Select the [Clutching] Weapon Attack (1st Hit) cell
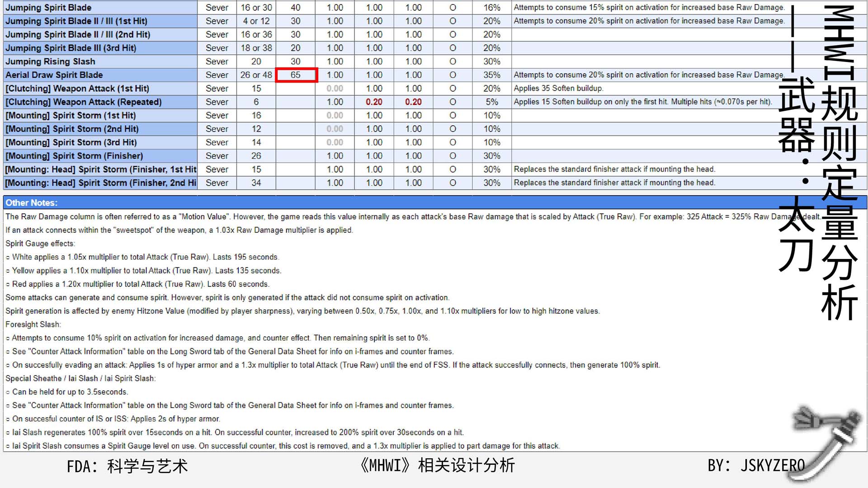 point(77,89)
